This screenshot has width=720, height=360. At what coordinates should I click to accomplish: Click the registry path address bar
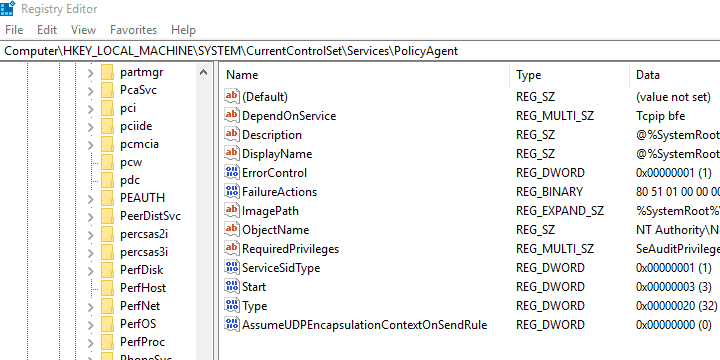pos(360,51)
